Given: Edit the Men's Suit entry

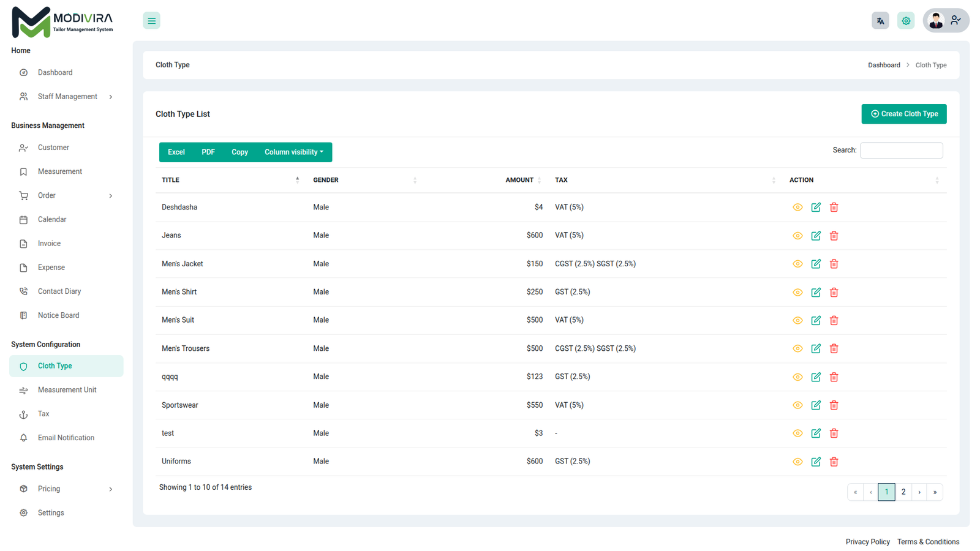Looking at the screenshot, I should click(816, 320).
